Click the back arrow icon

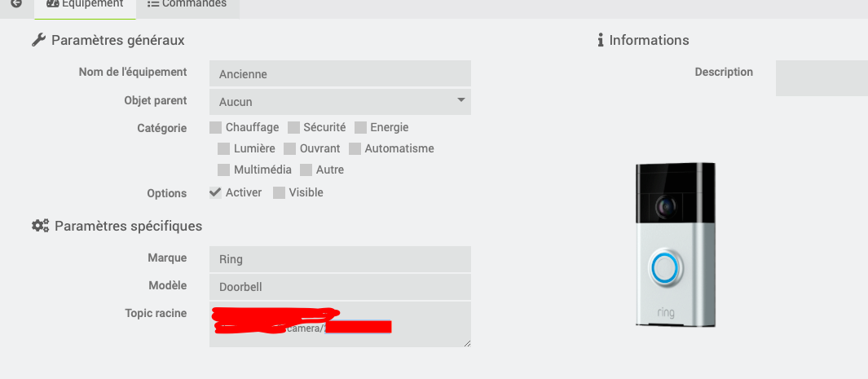(x=15, y=4)
